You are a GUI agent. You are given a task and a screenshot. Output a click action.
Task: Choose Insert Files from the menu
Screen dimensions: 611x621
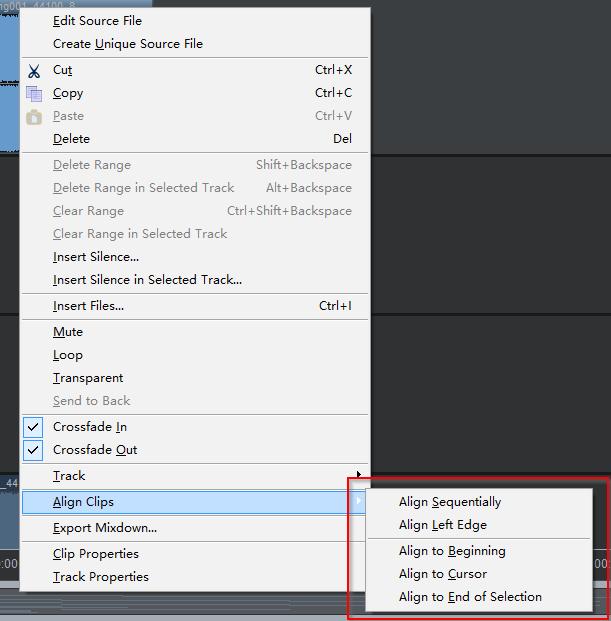(x=88, y=306)
